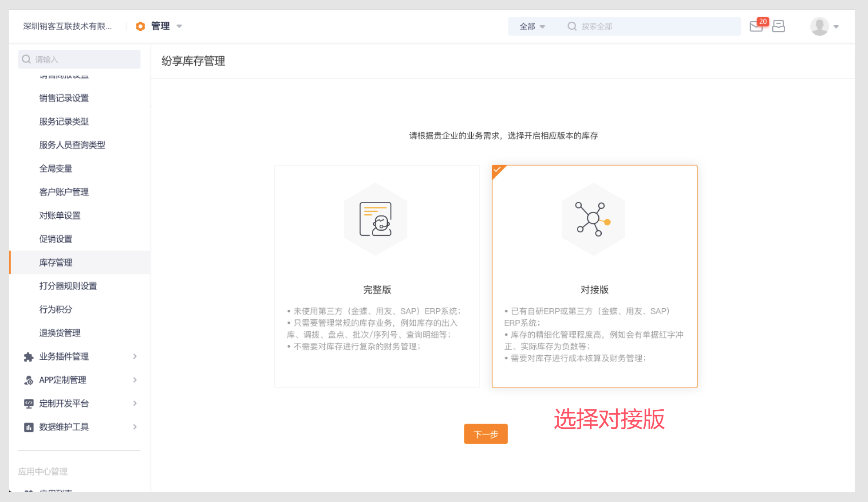
Task: Click the 数据维护工具 chart icon
Action: click(28, 427)
